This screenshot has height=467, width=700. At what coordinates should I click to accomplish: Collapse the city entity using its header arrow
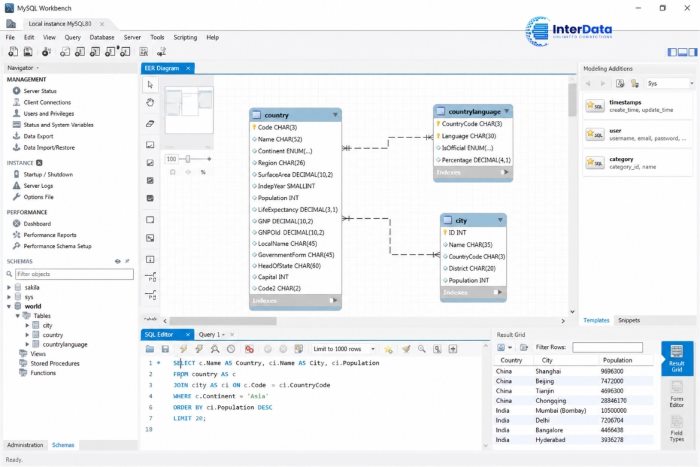tap(500, 220)
